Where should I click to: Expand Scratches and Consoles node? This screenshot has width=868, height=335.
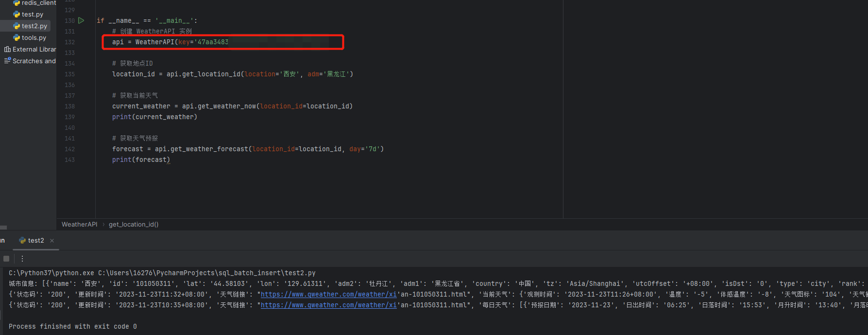tap(34, 61)
